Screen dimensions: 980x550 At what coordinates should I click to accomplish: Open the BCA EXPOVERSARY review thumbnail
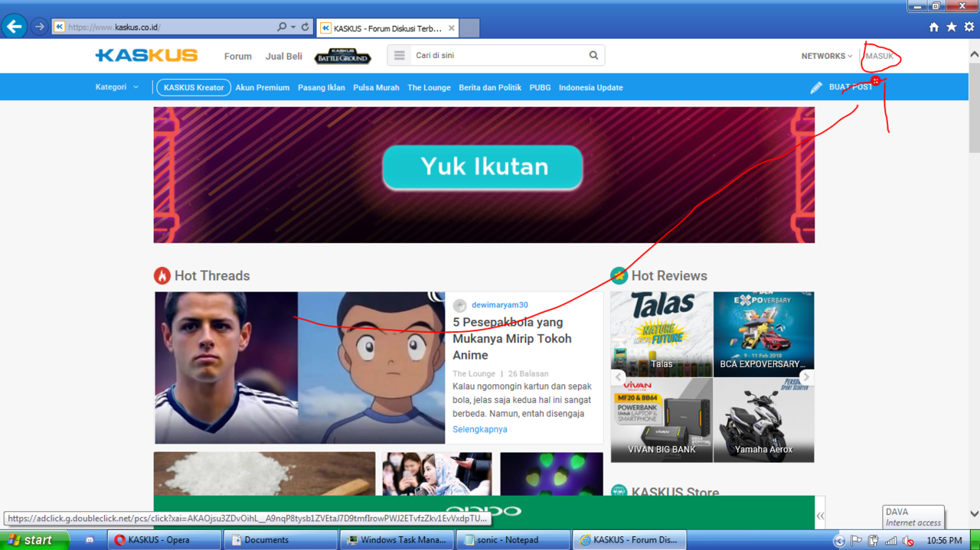pyautogui.click(x=763, y=334)
